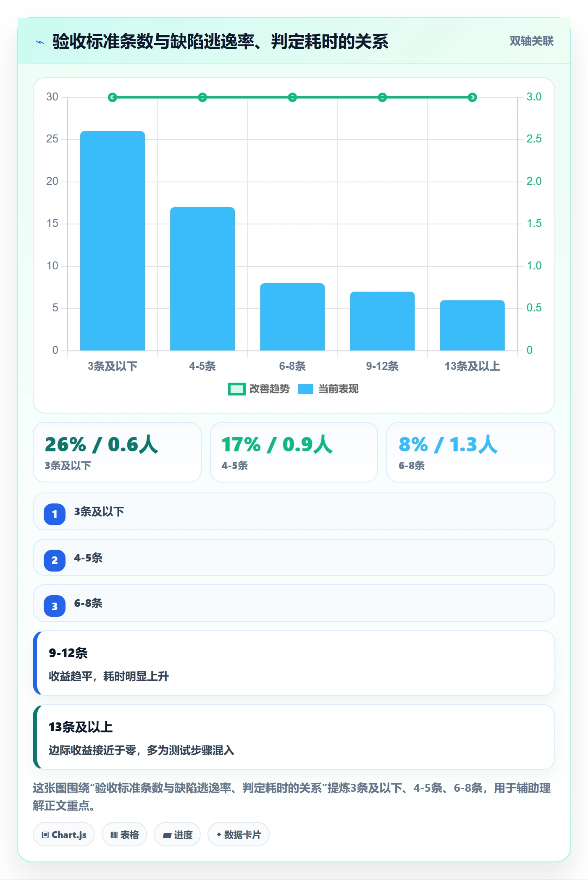Click the summary paragraph starting 这张图围绕

click(x=292, y=796)
